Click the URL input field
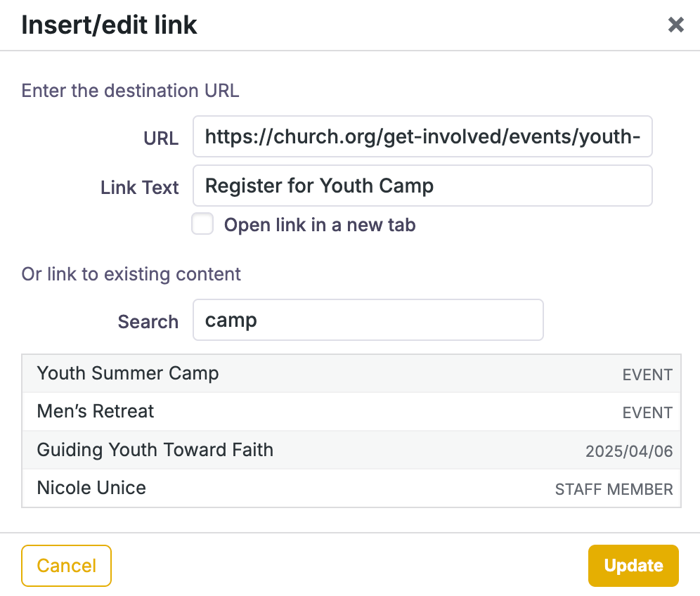Image resolution: width=700 pixels, height=596 pixels. [422, 136]
